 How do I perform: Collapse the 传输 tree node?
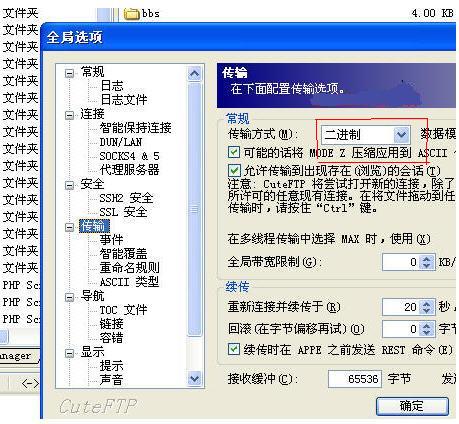(x=69, y=227)
